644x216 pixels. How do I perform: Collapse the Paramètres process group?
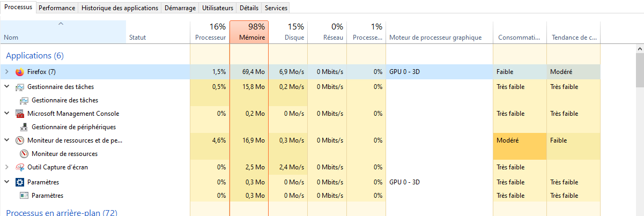[x=7, y=182]
